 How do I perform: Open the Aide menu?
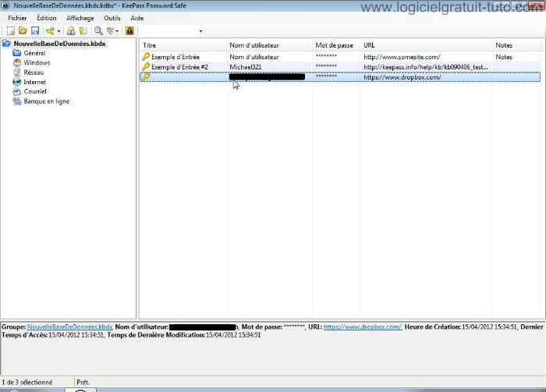(x=136, y=18)
